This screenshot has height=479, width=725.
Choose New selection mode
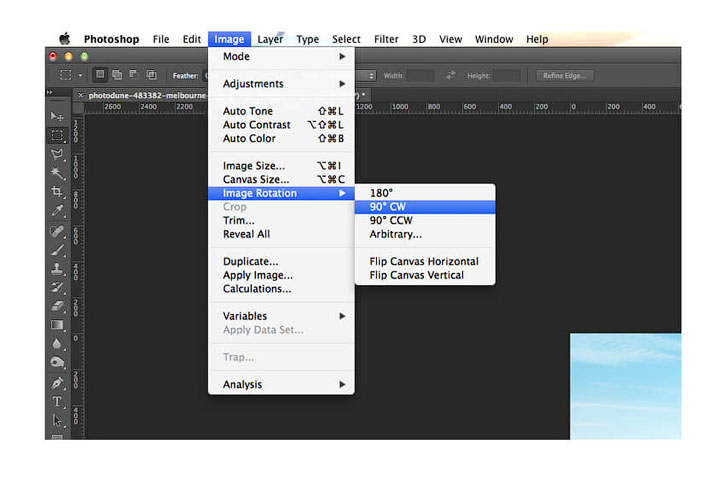pyautogui.click(x=100, y=75)
